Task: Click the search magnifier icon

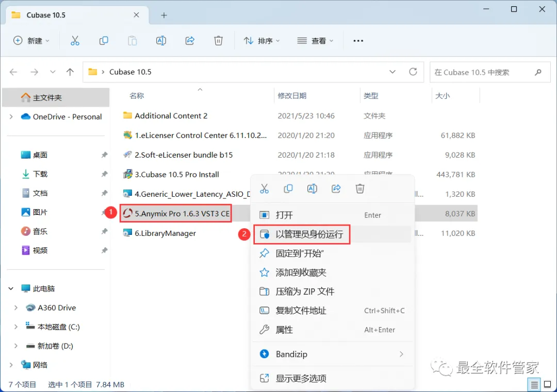Action: [538, 72]
